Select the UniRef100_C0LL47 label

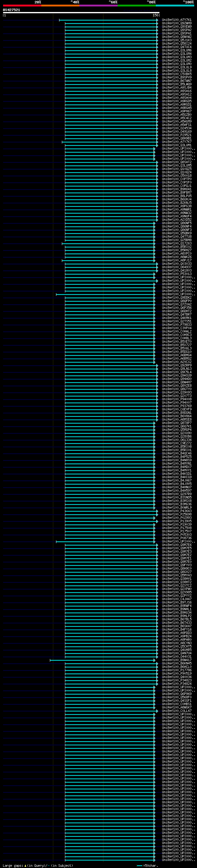(x=177, y=711)
